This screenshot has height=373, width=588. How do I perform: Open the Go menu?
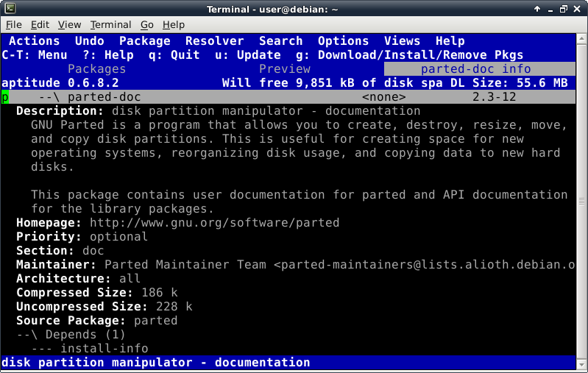click(147, 25)
